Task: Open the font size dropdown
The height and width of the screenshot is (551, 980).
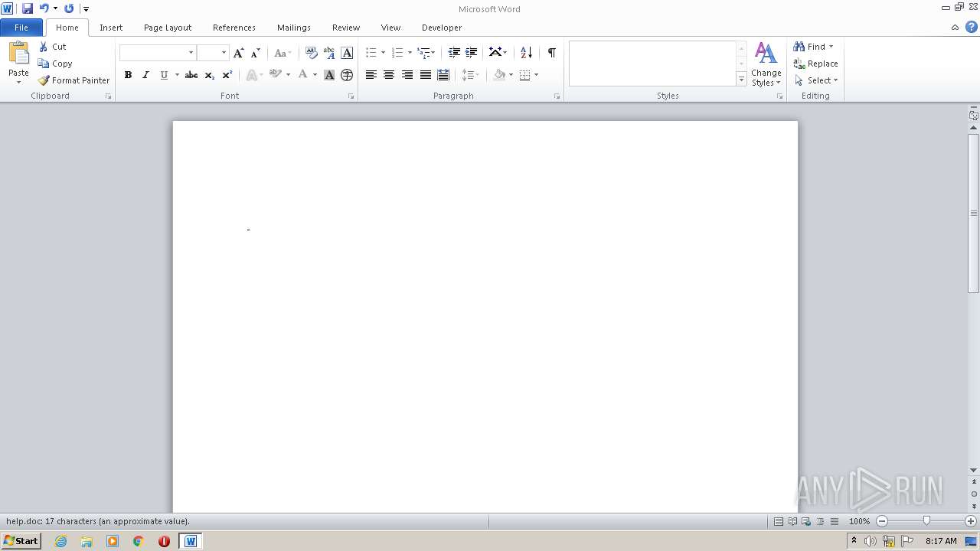Action: click(x=224, y=53)
